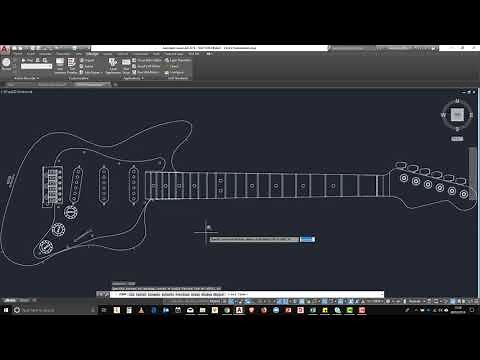Screen dimensions: 480x360
Task: Switch to the Annotate ribbon tab
Action: pos(45,54)
